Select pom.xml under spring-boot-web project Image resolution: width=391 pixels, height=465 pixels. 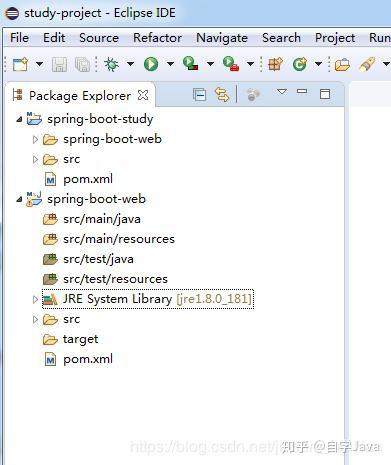tap(88, 359)
